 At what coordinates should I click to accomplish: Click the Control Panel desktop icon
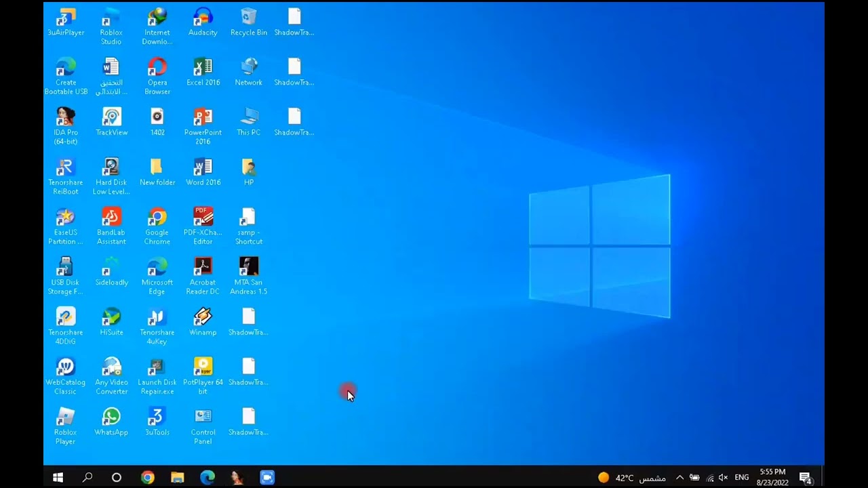point(203,428)
